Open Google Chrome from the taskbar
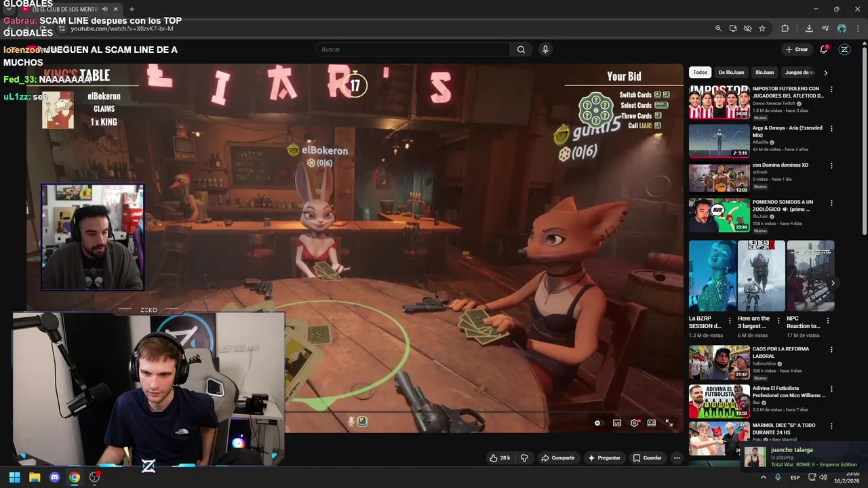The image size is (868, 488). click(x=75, y=477)
